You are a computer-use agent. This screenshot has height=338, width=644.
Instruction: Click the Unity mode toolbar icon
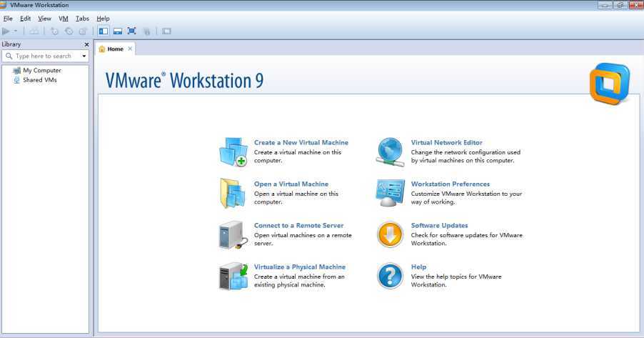click(146, 31)
